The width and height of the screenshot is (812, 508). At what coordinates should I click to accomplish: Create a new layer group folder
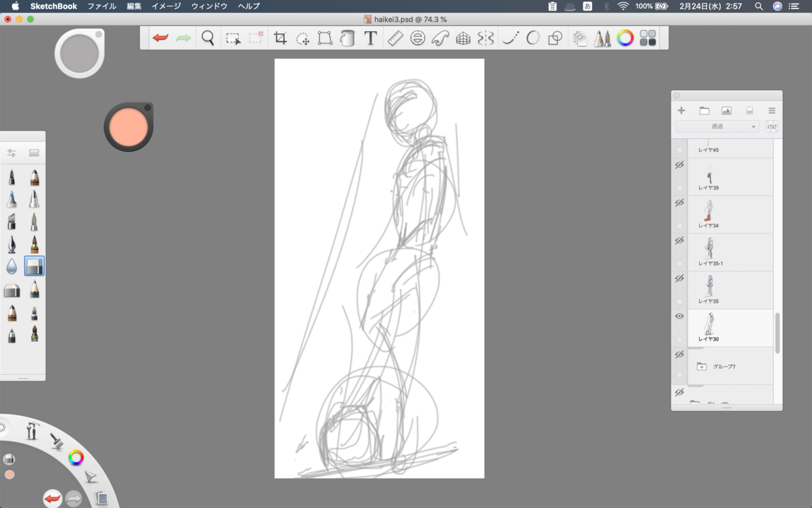pos(704,110)
